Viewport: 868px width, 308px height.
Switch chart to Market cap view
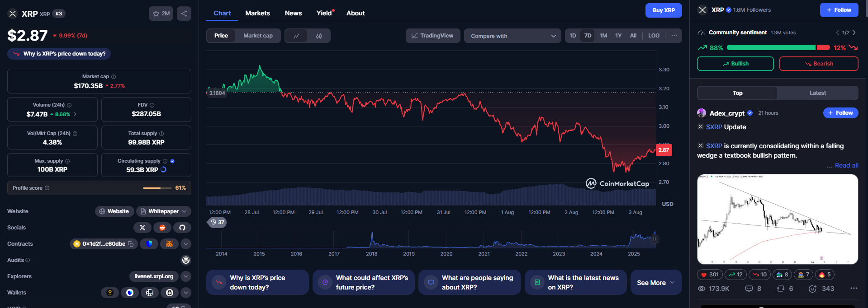point(258,36)
